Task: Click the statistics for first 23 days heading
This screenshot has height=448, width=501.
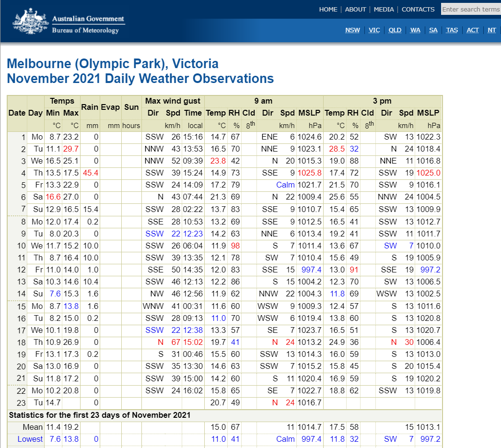Action: (99, 415)
